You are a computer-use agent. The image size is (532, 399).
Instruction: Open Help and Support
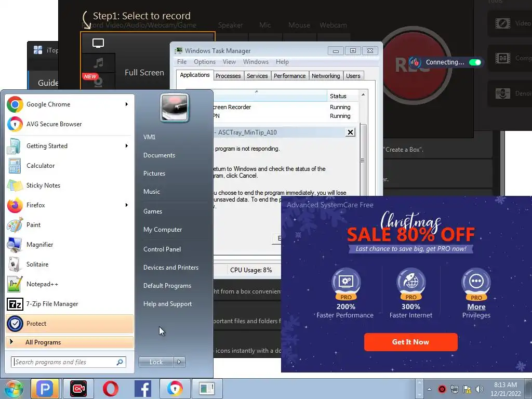(167, 304)
